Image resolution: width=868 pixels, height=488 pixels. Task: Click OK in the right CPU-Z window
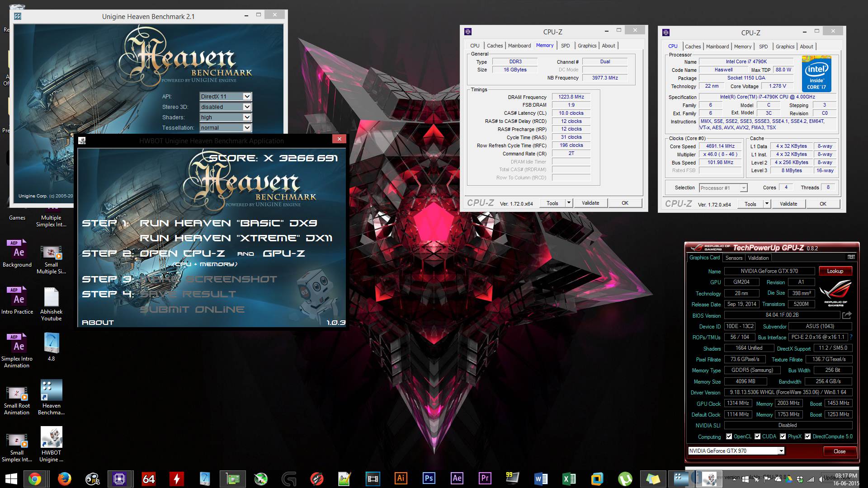pos(823,204)
